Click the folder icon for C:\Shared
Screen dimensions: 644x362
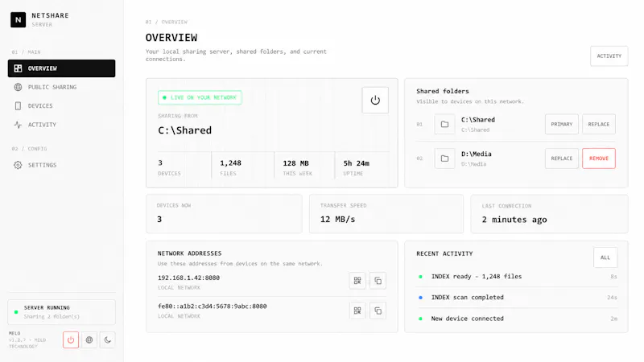point(444,124)
